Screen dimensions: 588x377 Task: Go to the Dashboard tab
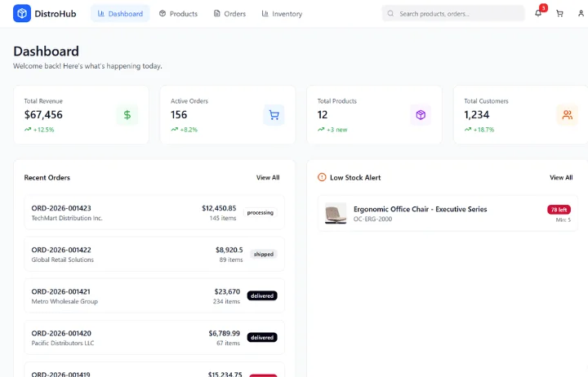pyautogui.click(x=120, y=14)
